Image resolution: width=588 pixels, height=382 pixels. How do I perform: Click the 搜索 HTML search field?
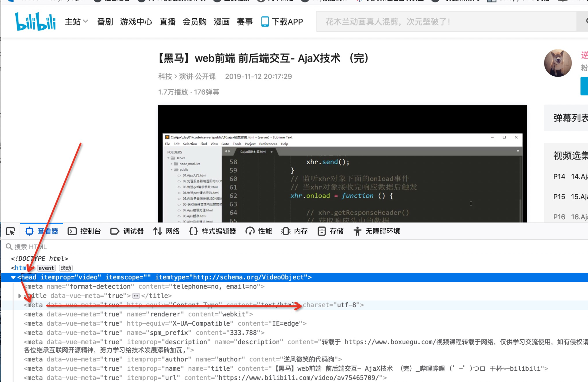pyautogui.click(x=294, y=247)
